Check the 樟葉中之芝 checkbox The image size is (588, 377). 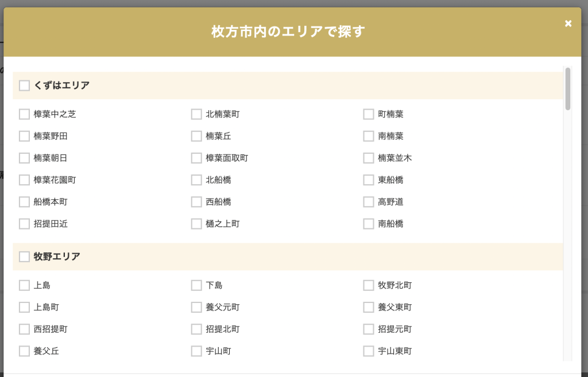(24, 114)
